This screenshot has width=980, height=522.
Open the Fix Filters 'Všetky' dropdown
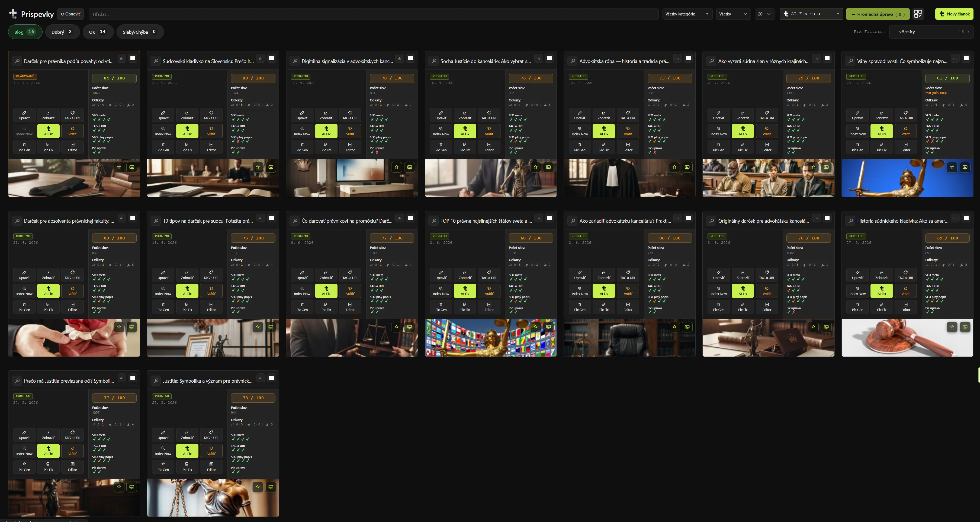tap(931, 32)
